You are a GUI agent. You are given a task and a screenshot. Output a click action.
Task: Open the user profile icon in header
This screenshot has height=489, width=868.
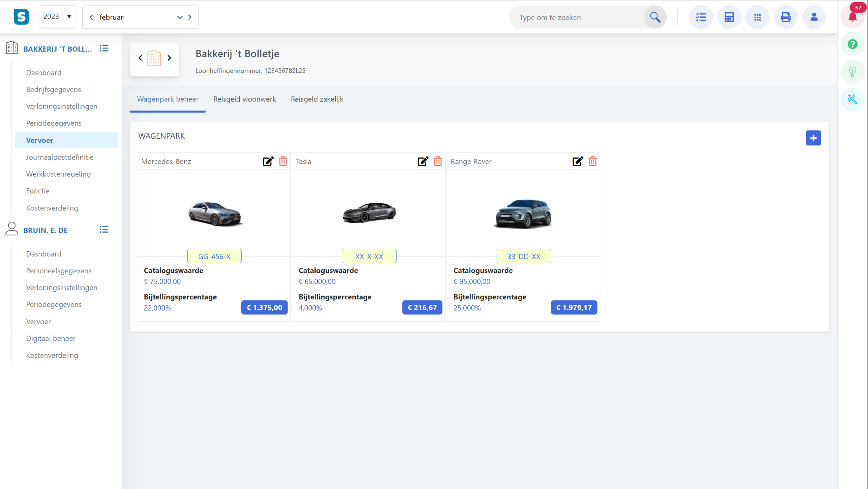[814, 17]
